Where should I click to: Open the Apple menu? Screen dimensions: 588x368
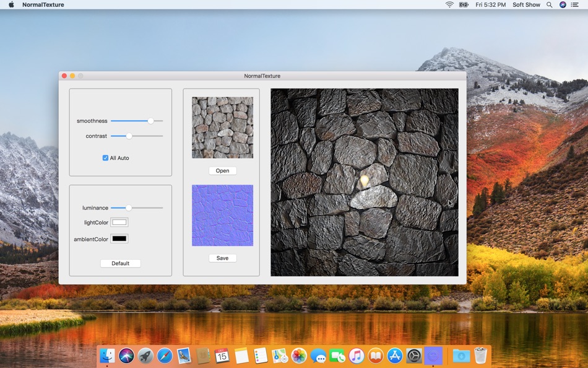click(11, 4)
